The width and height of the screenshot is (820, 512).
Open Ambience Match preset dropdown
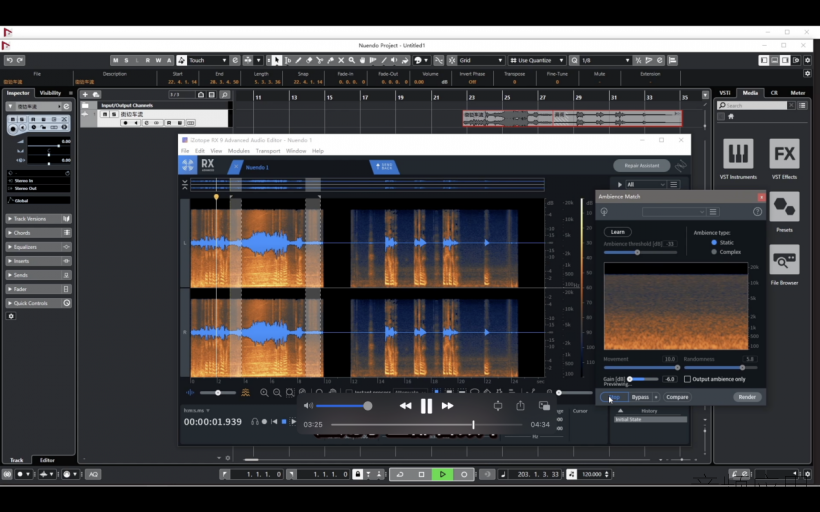pos(674,212)
